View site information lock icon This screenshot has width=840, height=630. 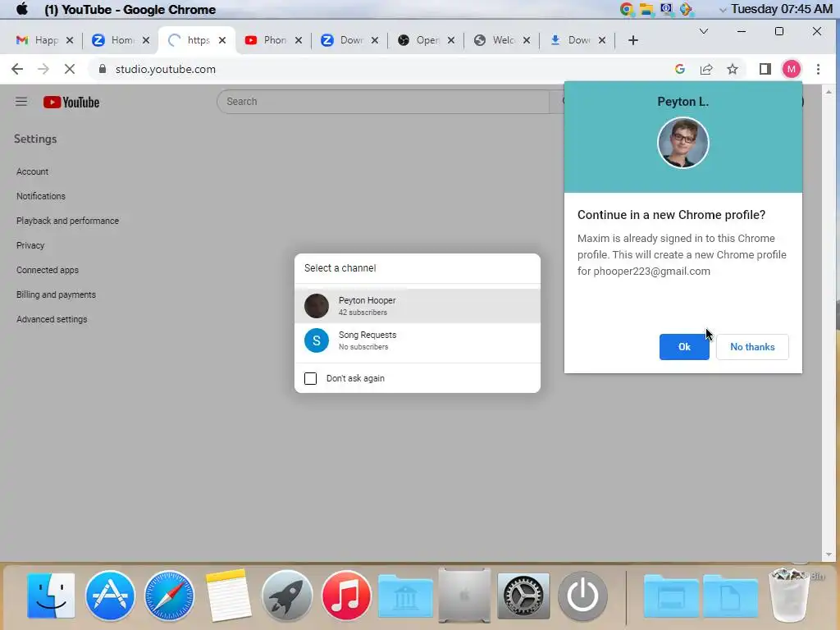point(102,69)
